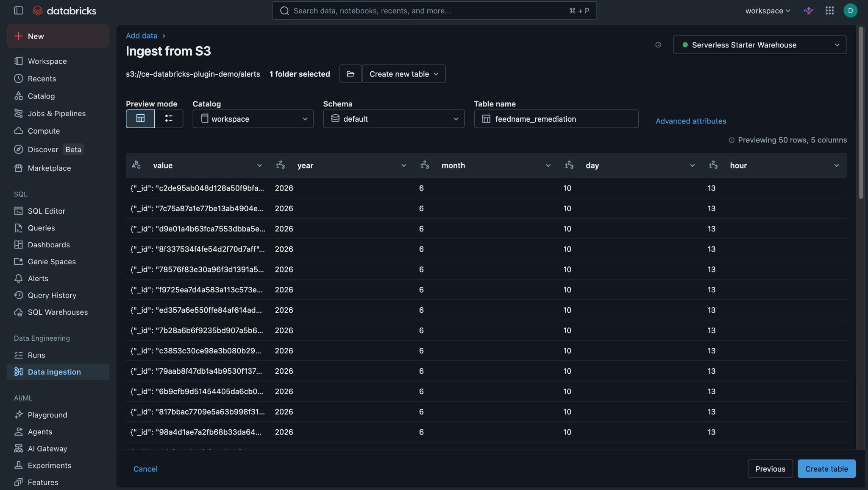
Task: Click the Queries icon
Action: pyautogui.click(x=19, y=228)
